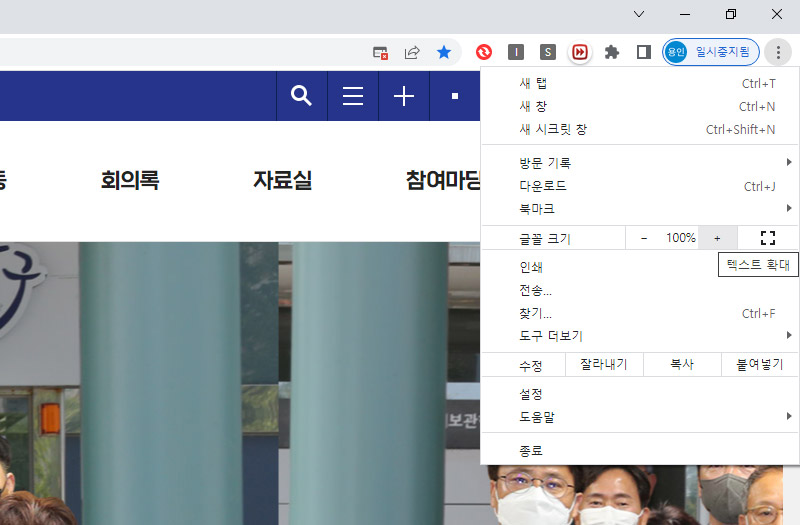Expand the 방문 기록 submenu

point(640,163)
